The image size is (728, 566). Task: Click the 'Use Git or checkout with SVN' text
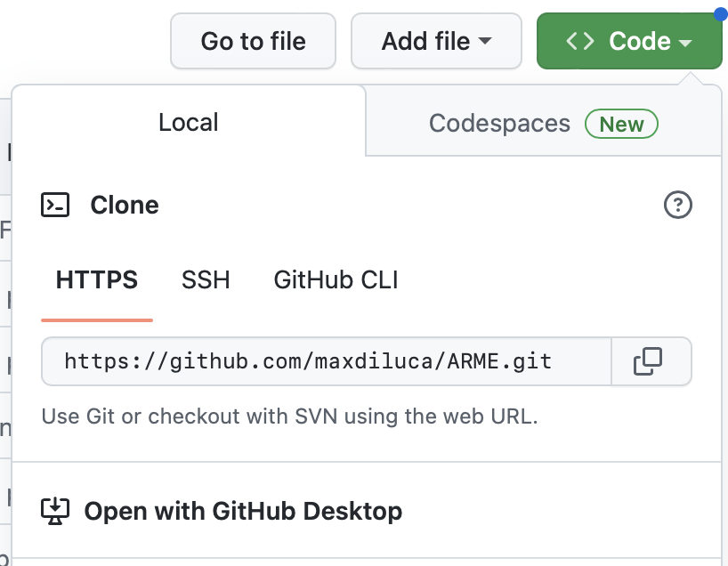pos(290,416)
